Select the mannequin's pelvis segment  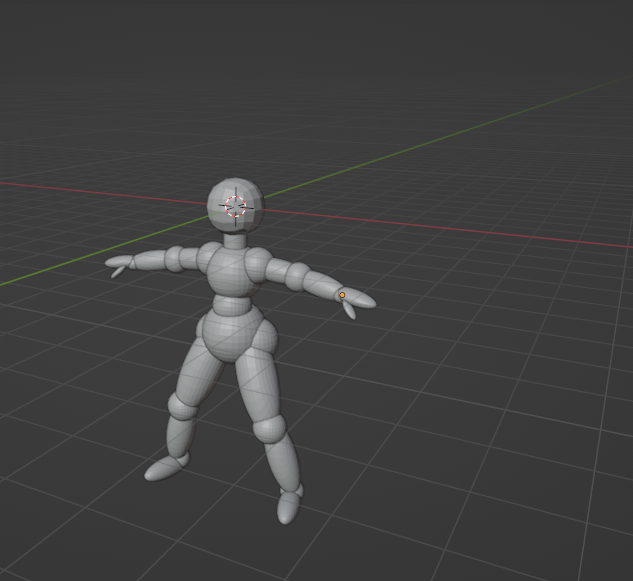tap(231, 333)
